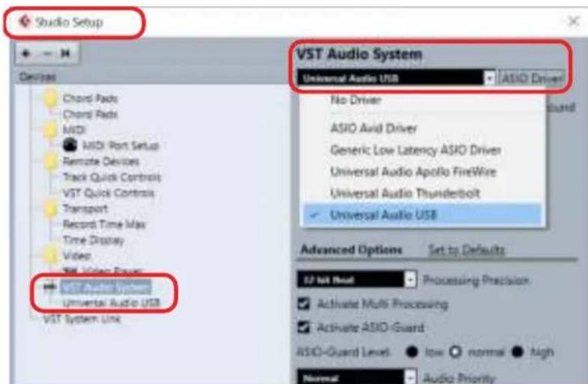Select the upper Chord Pads folder icon

click(x=51, y=99)
